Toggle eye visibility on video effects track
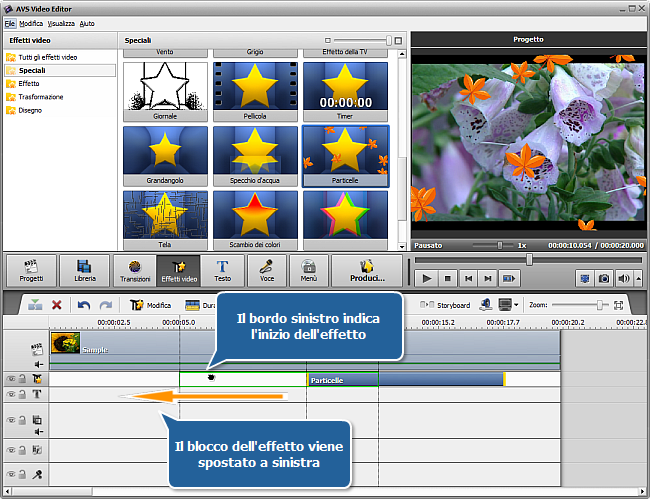The height and width of the screenshot is (500, 650). pos(11,379)
